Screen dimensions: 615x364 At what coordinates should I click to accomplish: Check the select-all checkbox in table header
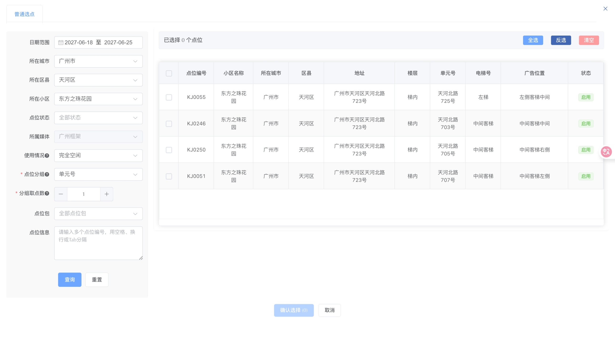[169, 73]
